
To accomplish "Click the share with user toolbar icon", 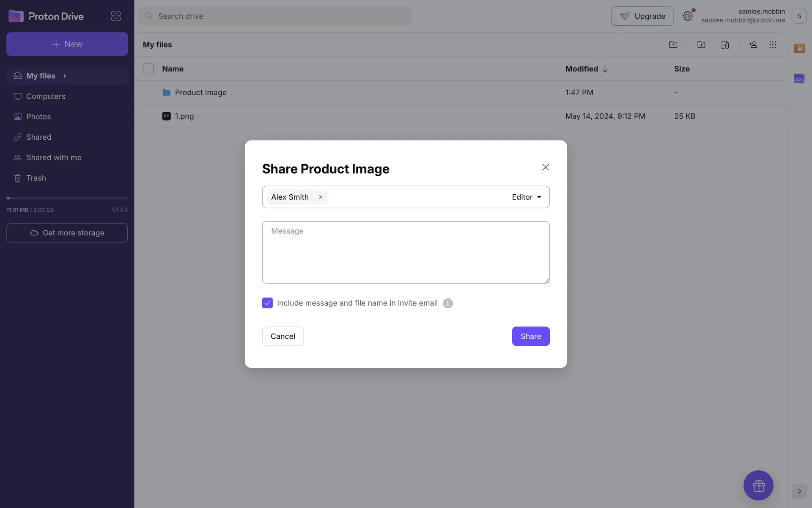I will tap(753, 45).
